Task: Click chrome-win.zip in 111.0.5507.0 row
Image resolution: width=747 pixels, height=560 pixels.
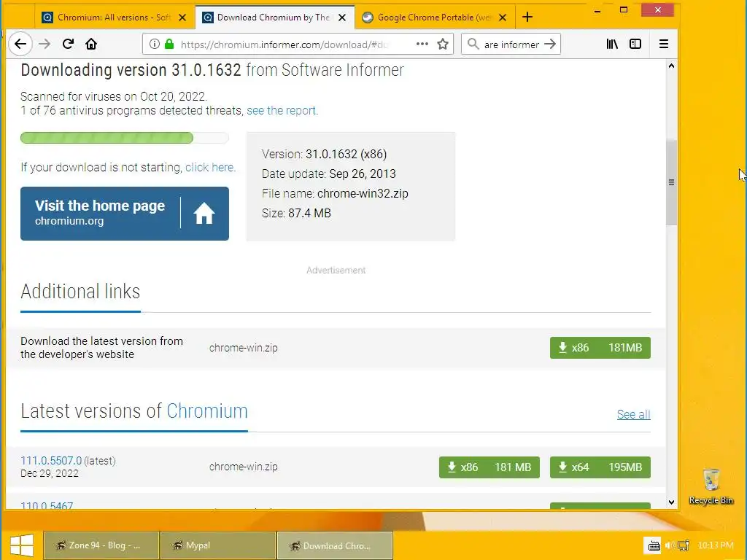Action: click(x=244, y=467)
